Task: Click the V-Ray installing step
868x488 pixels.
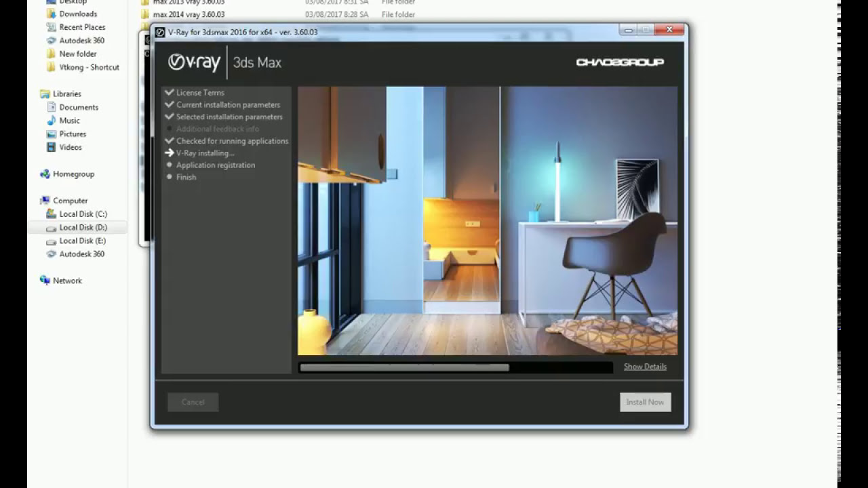Action: [205, 153]
